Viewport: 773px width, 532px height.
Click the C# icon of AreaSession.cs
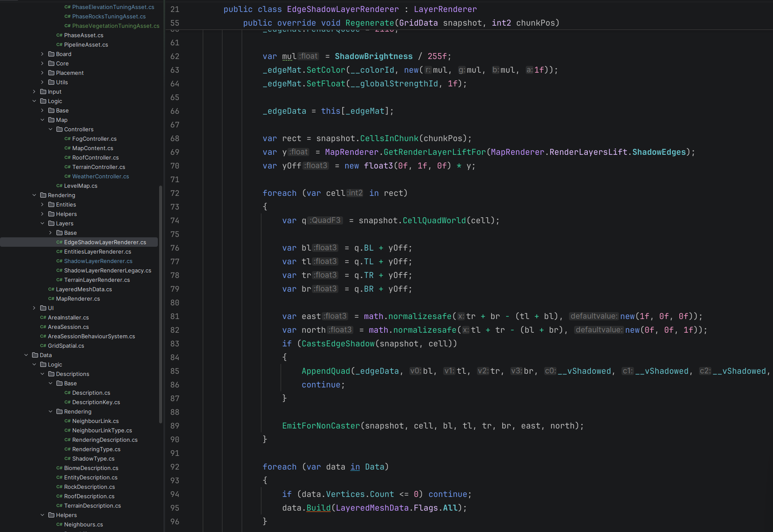[x=43, y=327]
